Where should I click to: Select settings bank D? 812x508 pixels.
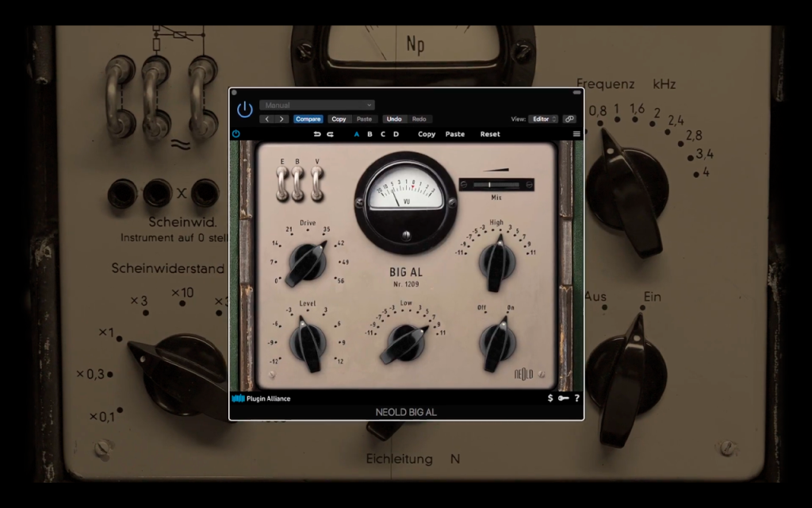pos(396,133)
